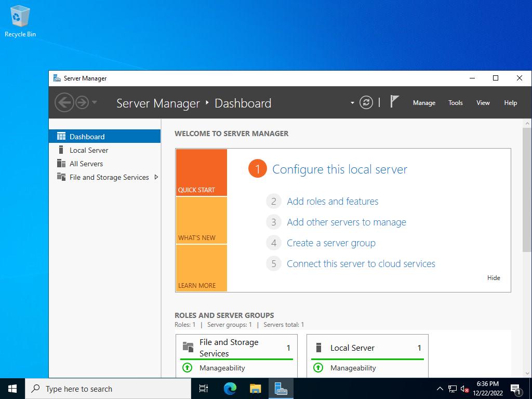Click the forward navigation arrow icon

tap(82, 102)
